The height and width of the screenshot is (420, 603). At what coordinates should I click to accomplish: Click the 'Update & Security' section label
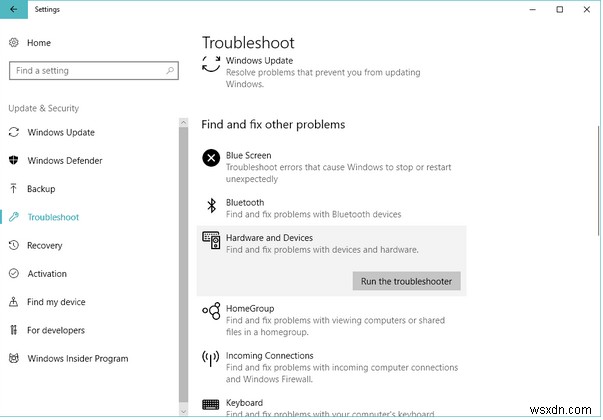pyautogui.click(x=43, y=108)
